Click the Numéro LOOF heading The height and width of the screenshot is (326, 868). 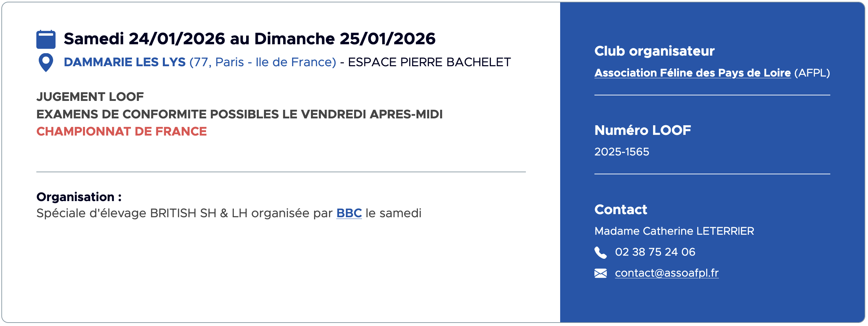(643, 130)
